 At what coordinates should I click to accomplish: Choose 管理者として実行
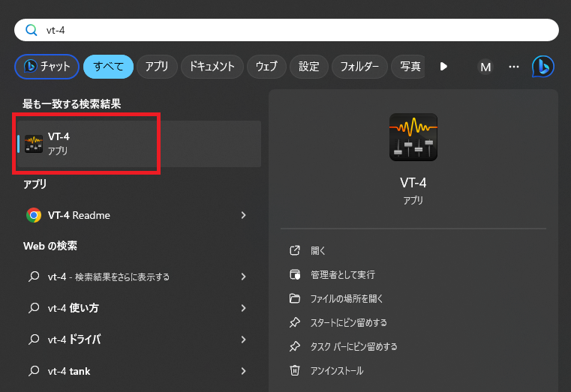(x=343, y=274)
